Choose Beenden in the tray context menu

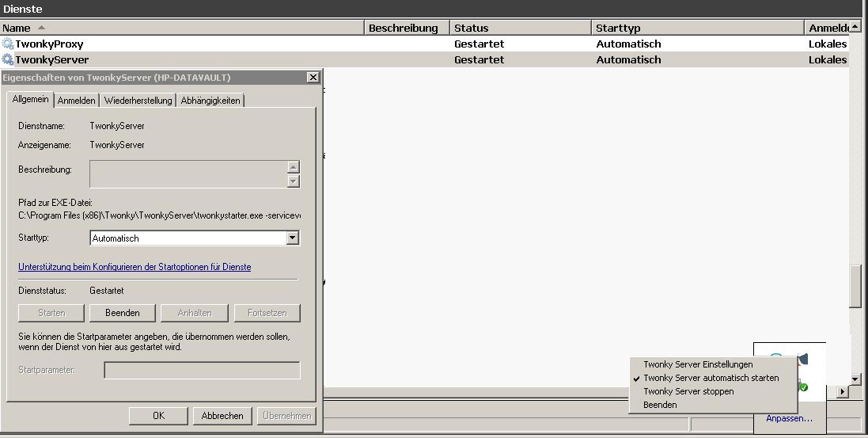tap(660, 405)
